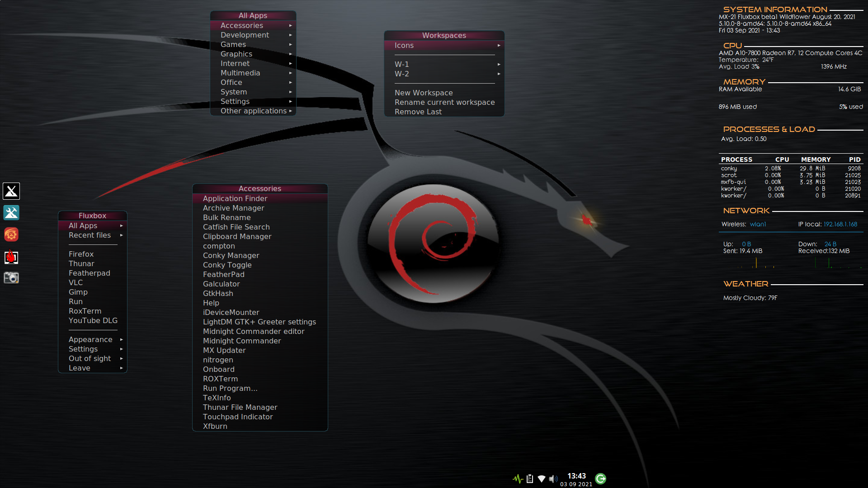
Task: Launch nitrogen wallpaper setter
Action: pos(260,360)
